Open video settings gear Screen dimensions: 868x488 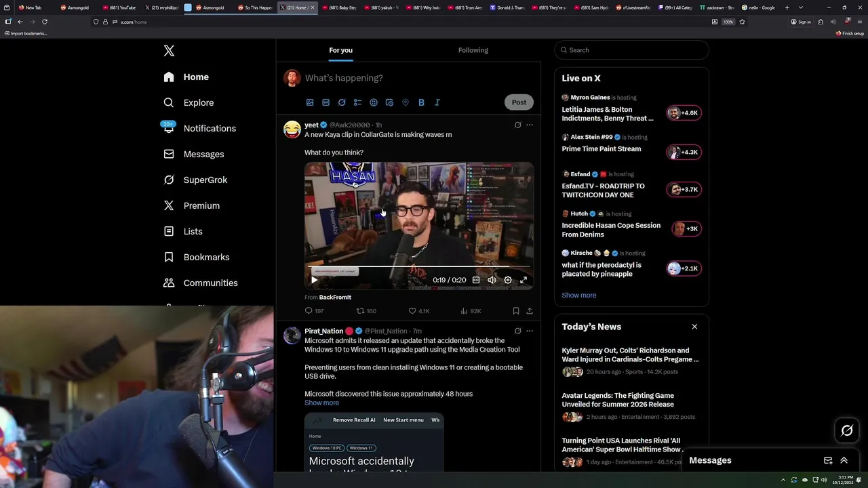[508, 280]
